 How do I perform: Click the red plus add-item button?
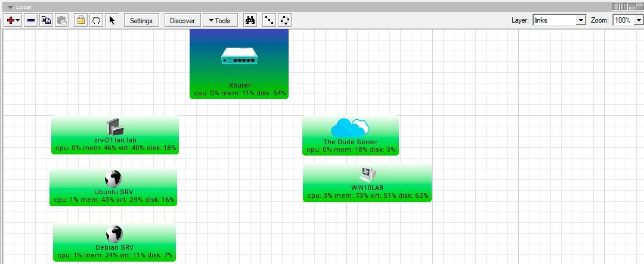coord(13,20)
